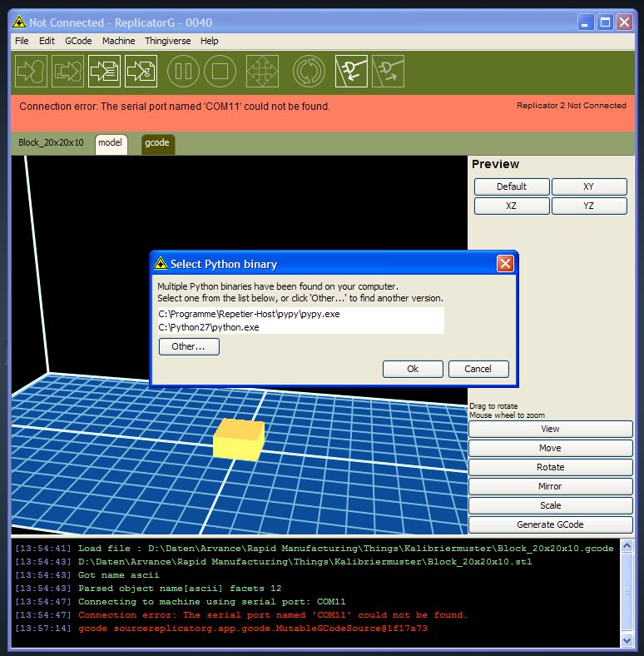
Task: Click the 'Connecting to machine' log line
Action: point(181,602)
